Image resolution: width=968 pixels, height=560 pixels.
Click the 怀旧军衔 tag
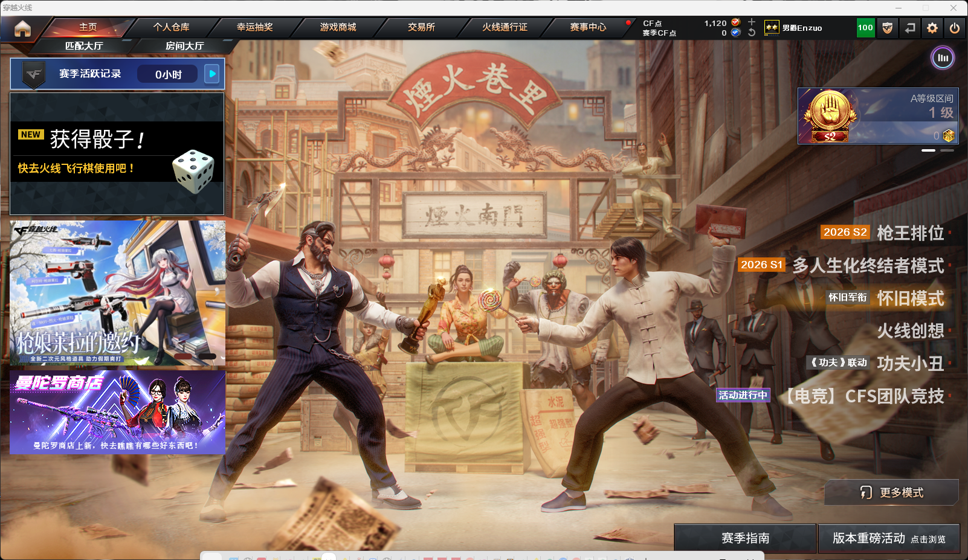848,297
